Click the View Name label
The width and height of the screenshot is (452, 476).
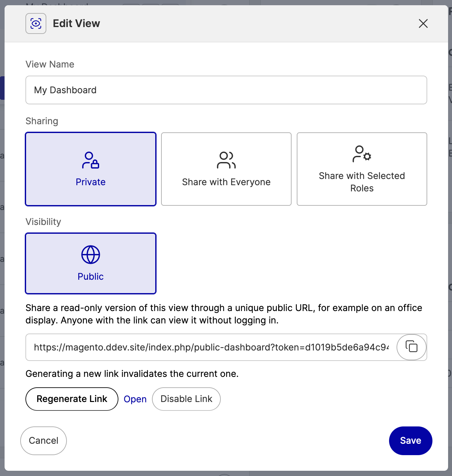[x=50, y=64]
